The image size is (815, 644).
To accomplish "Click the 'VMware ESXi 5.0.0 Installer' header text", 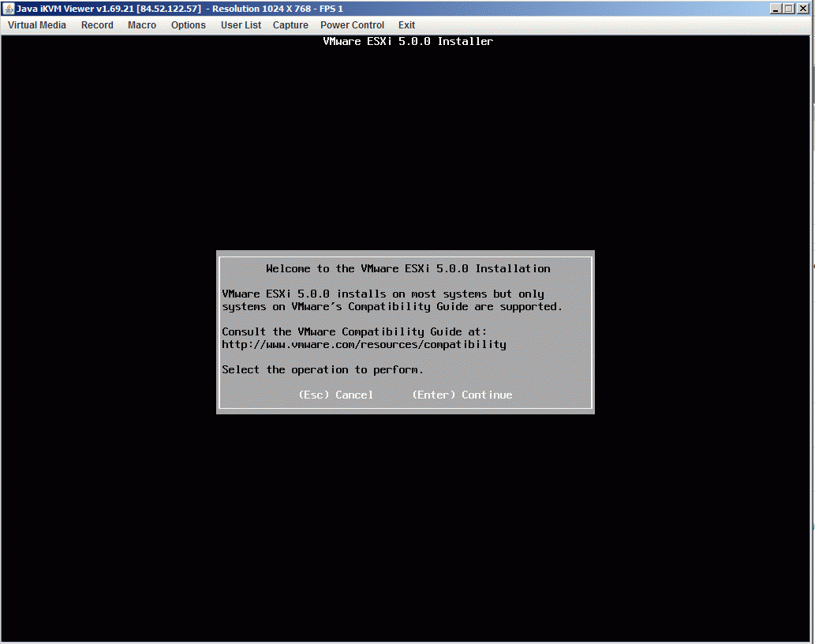I will point(408,42).
